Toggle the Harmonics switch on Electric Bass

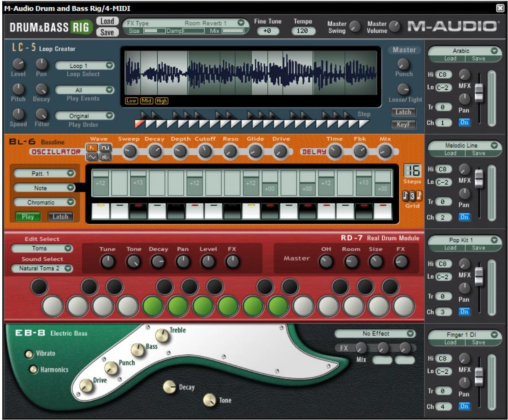coord(33,369)
